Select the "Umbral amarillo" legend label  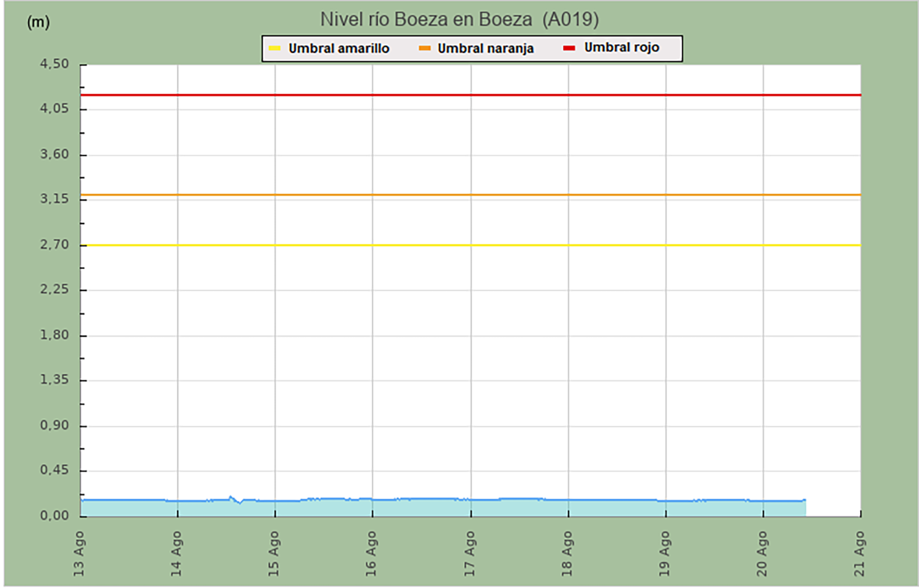click(x=339, y=48)
